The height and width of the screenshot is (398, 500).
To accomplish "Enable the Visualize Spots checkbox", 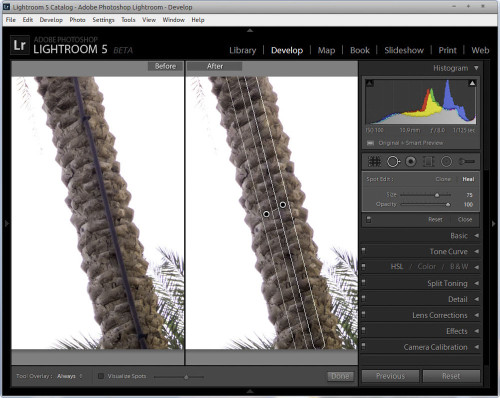I will click(x=101, y=376).
